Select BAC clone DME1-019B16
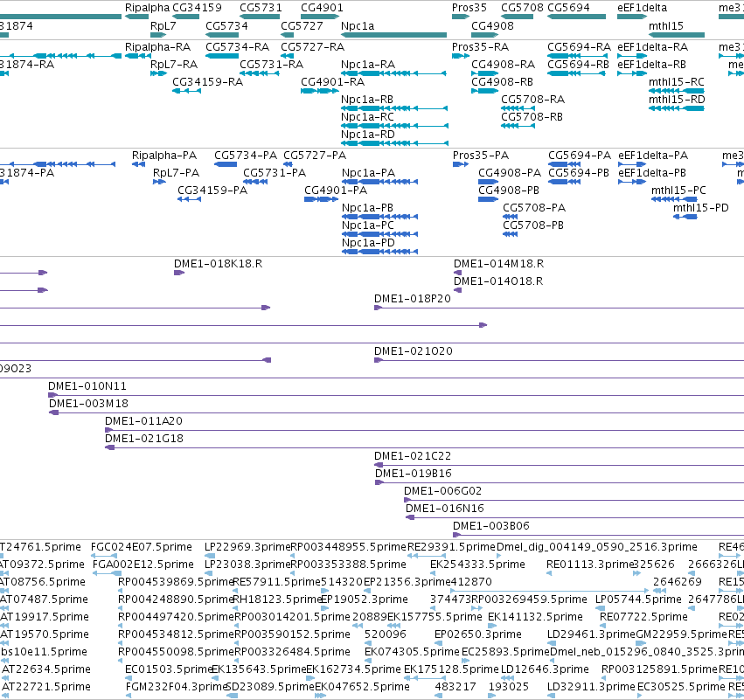The height and width of the screenshot is (700, 744). (414, 474)
